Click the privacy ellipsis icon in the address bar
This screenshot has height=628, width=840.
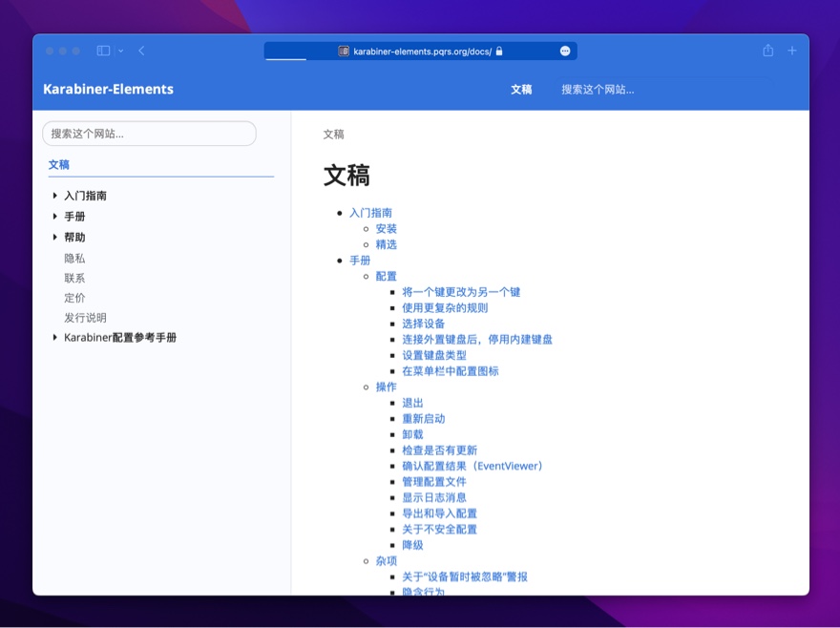coord(566,51)
